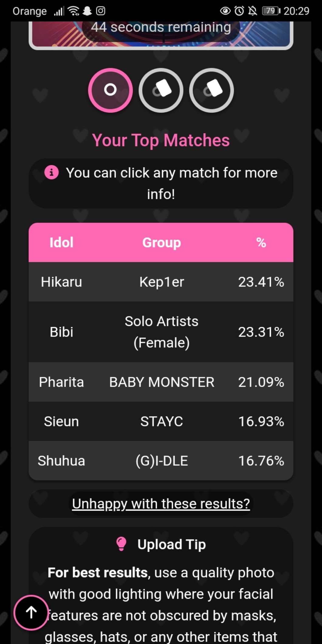Open the Sieun STAYC match
Screen dimensions: 322x644
(x=161, y=421)
